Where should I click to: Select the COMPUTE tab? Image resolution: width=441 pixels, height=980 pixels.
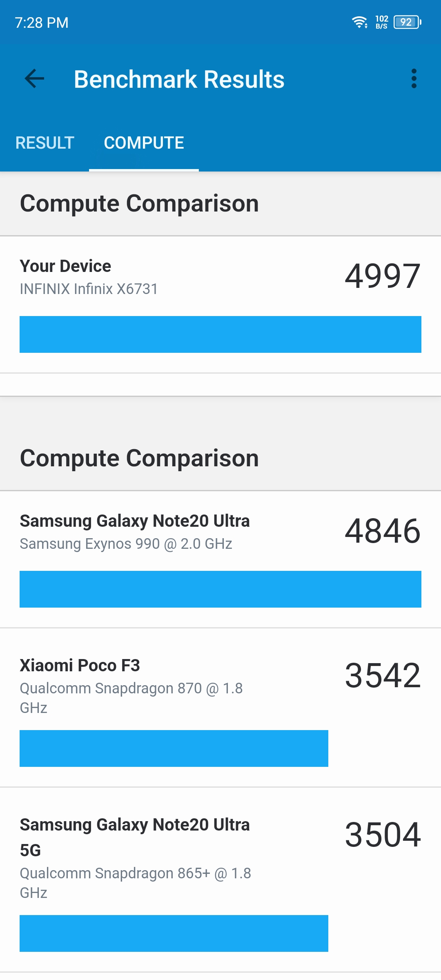144,143
